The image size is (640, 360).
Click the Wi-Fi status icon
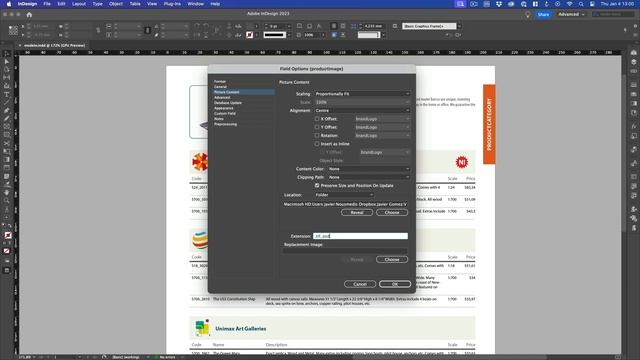[569, 4]
